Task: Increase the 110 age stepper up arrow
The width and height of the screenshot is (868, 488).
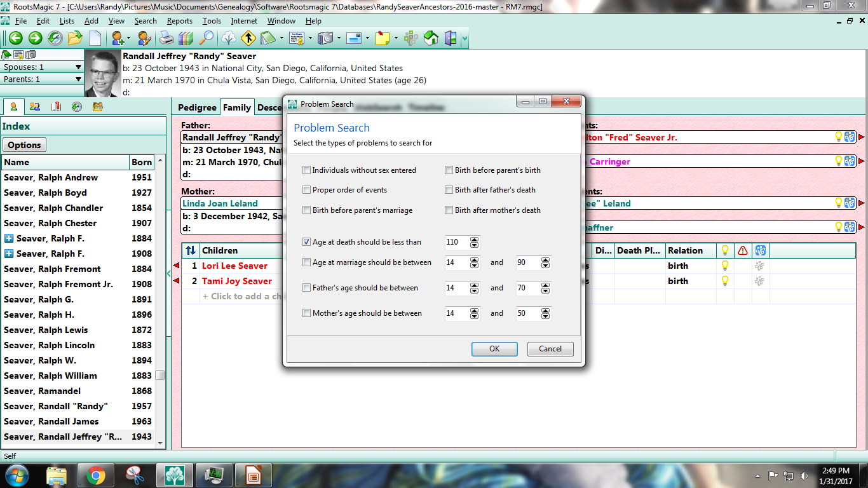Action: click(474, 239)
